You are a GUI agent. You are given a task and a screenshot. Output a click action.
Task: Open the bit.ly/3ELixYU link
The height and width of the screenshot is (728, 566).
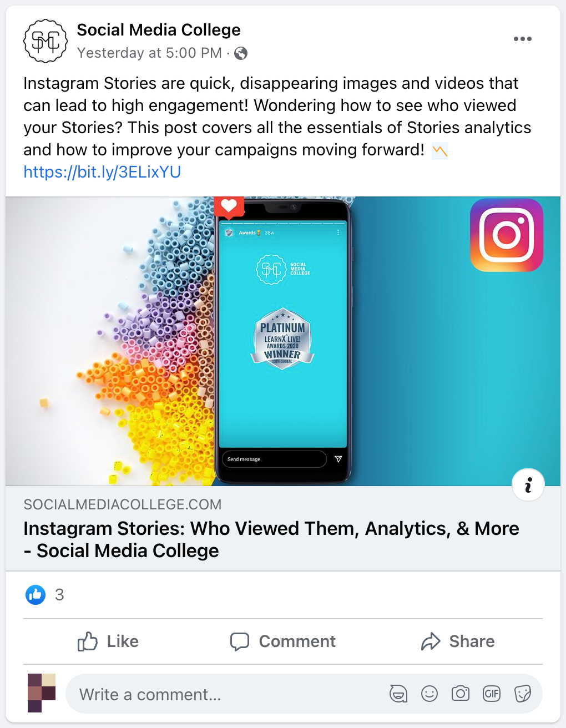[102, 172]
